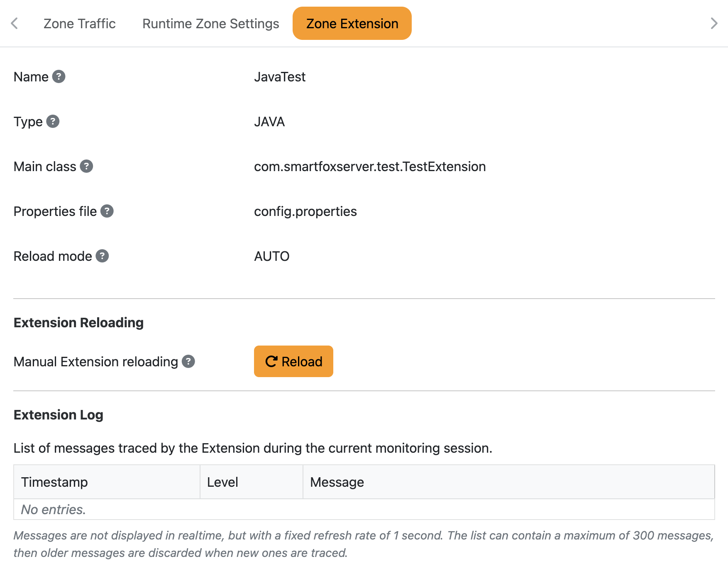Image resolution: width=728 pixels, height=564 pixels.
Task: Open help tooltip for Main class
Action: coord(86,167)
